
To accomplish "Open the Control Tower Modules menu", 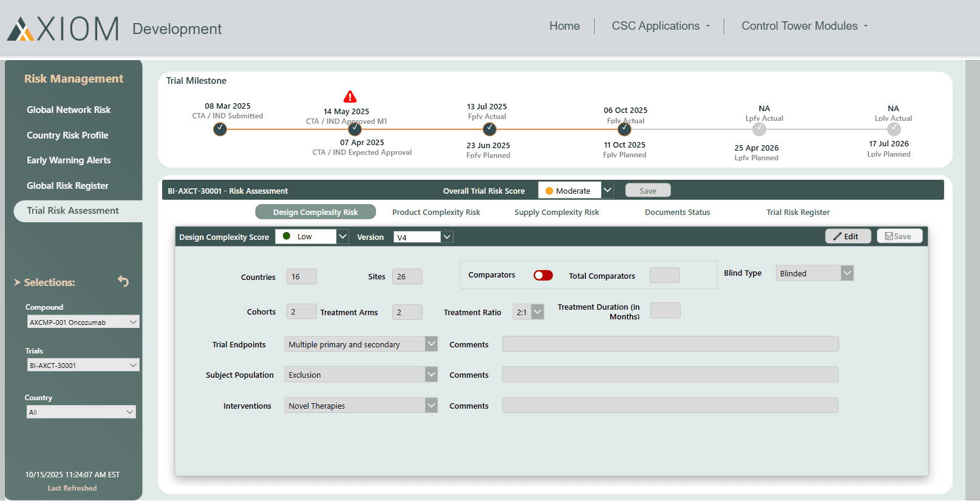I will (x=805, y=26).
